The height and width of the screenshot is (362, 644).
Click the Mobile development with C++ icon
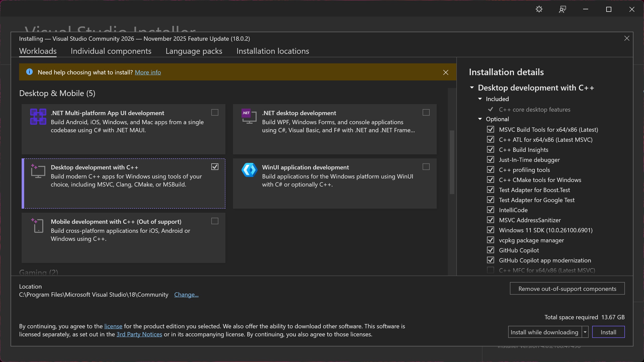tap(38, 225)
